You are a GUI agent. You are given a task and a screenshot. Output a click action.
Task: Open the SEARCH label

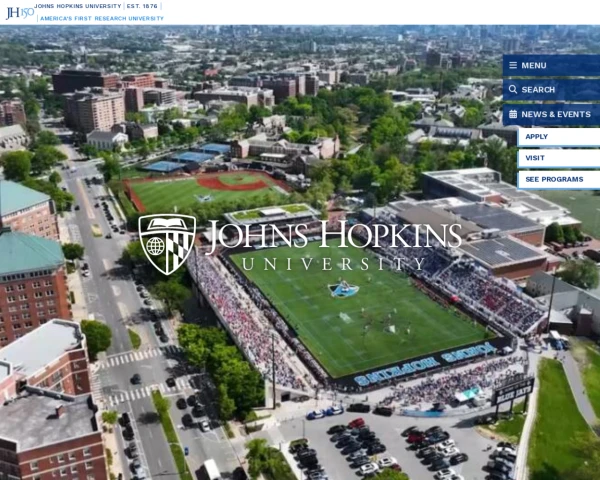538,90
